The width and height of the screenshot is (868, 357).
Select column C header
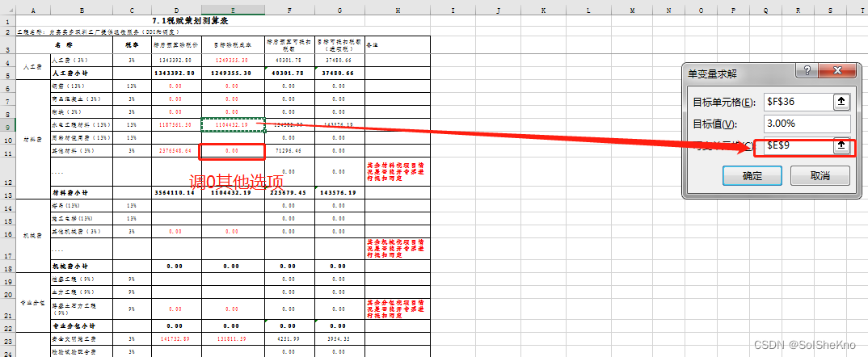pos(132,10)
